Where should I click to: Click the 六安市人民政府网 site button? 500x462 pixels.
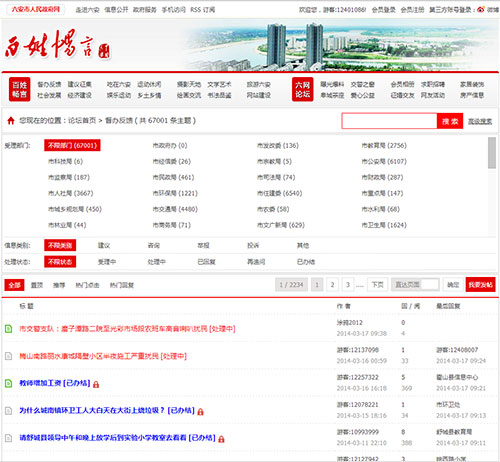coord(36,9)
